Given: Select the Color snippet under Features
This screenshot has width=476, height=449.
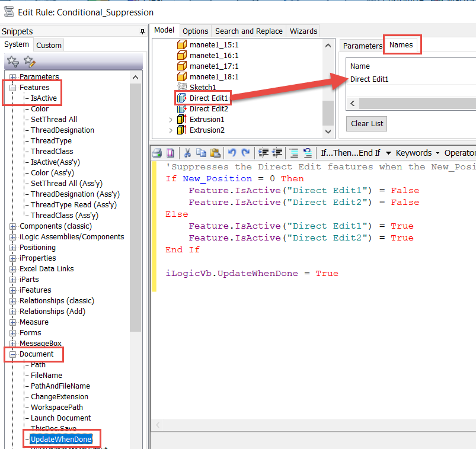Looking at the screenshot, I should (40, 108).
